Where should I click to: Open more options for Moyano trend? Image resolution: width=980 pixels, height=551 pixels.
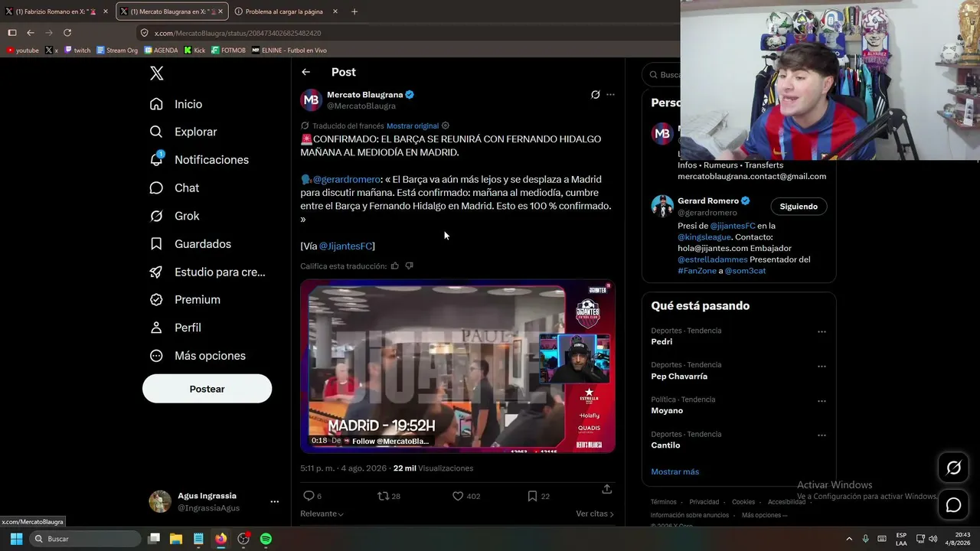[x=822, y=400]
